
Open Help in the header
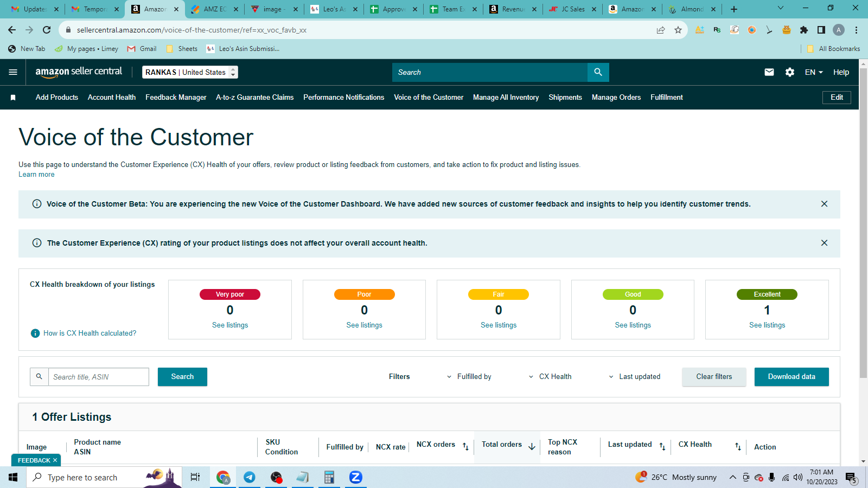[841, 72]
